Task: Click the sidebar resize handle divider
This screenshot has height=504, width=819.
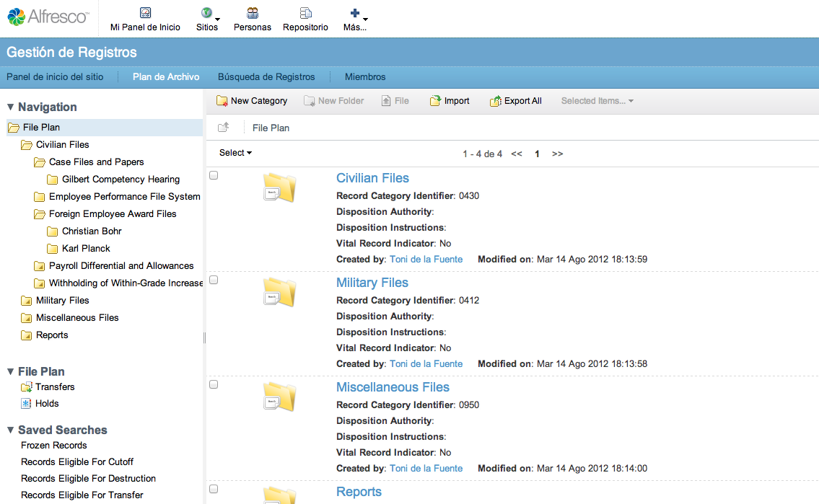Action: (205, 337)
